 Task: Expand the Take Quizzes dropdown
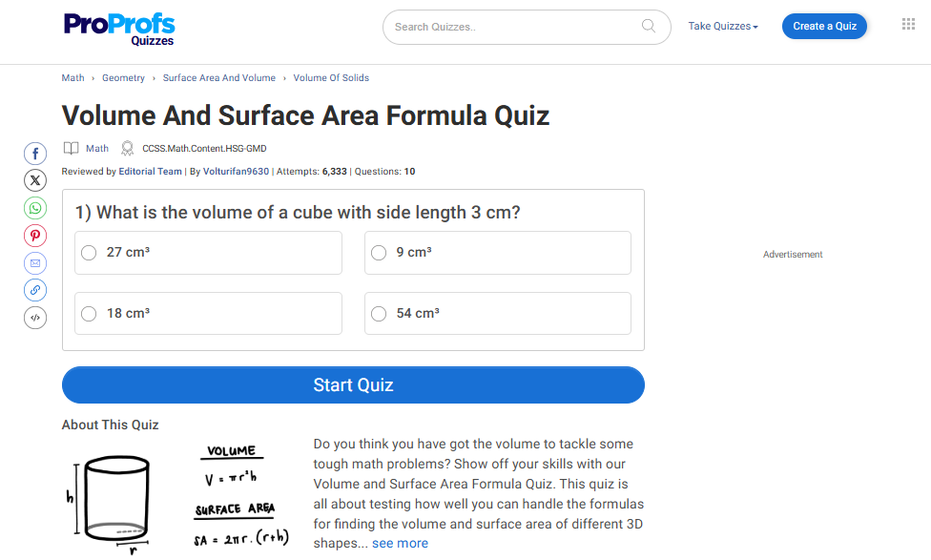pos(723,27)
